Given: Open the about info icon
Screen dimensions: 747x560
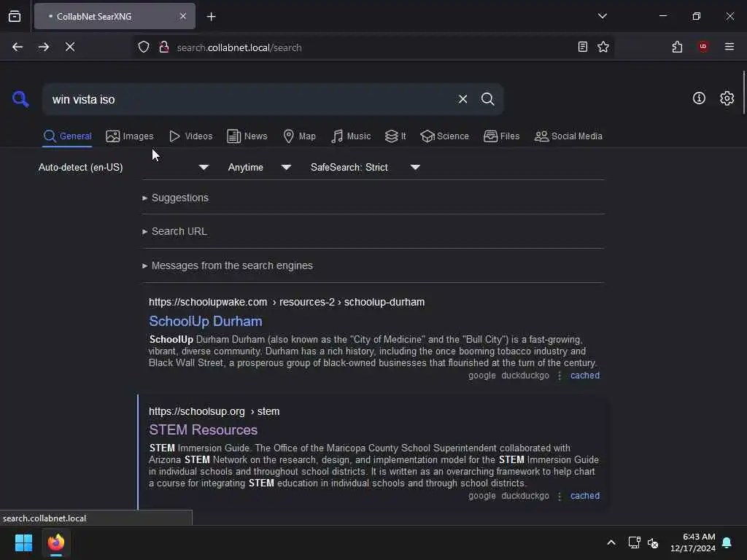Looking at the screenshot, I should [x=699, y=98].
